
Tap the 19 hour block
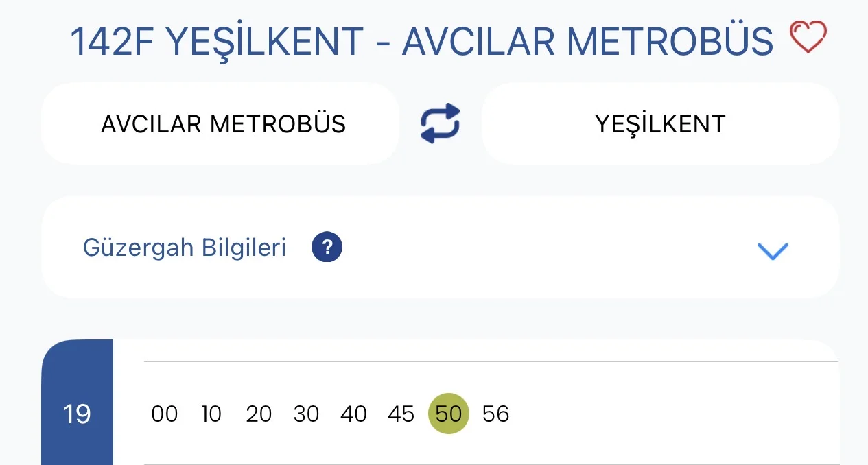(77, 414)
